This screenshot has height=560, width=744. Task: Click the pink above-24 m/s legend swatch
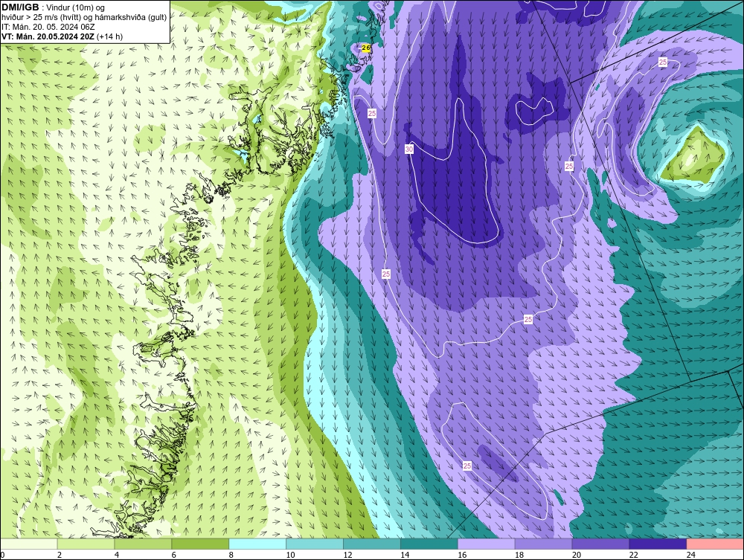pos(715,544)
